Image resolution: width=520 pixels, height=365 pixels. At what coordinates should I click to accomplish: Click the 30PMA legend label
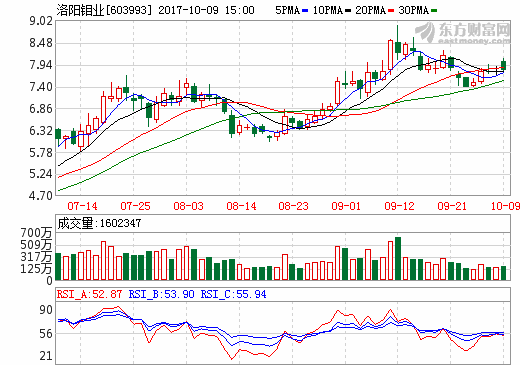(414, 11)
